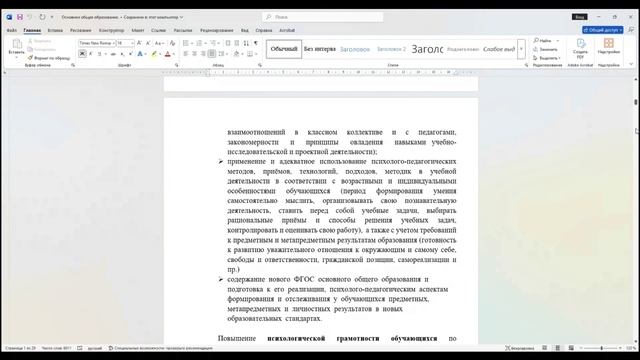Decrease font size with the shrink icon
640x360 pixels.
148,43
